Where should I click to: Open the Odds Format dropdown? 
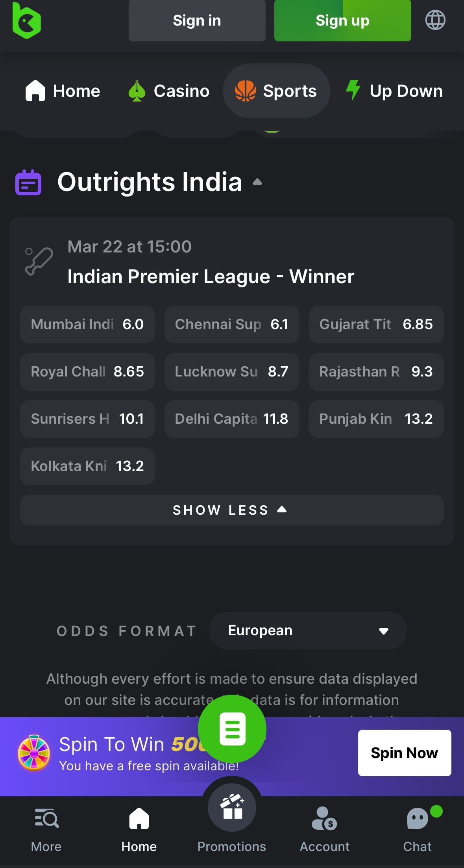click(307, 630)
